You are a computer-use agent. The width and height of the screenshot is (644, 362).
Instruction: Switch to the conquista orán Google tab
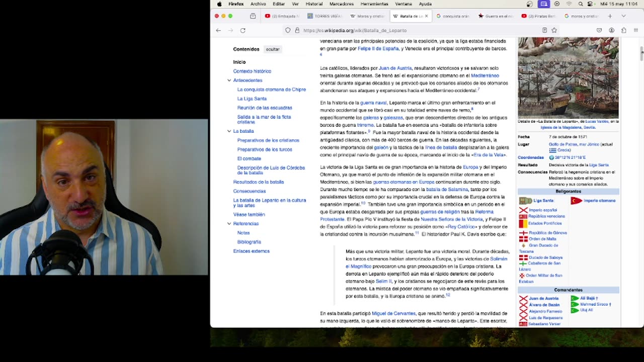click(x=453, y=16)
